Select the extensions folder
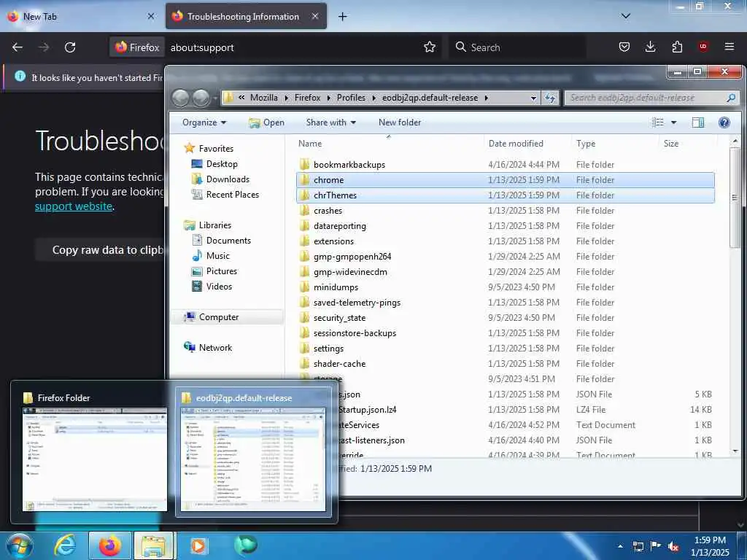The image size is (747, 560). [505, 241]
